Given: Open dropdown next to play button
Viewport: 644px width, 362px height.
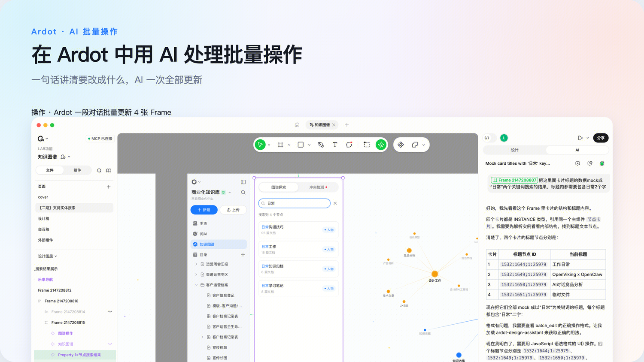Looking at the screenshot, I should tap(588, 138).
